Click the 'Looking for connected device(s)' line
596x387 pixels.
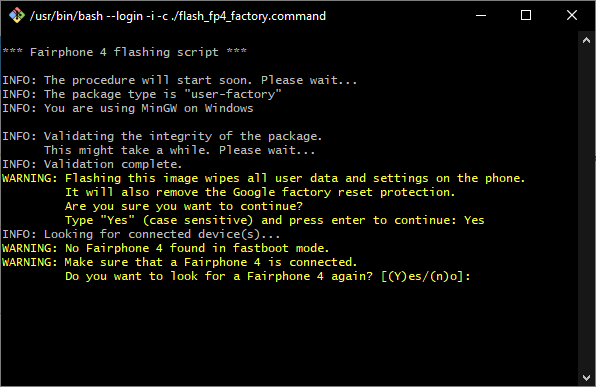click(x=141, y=234)
